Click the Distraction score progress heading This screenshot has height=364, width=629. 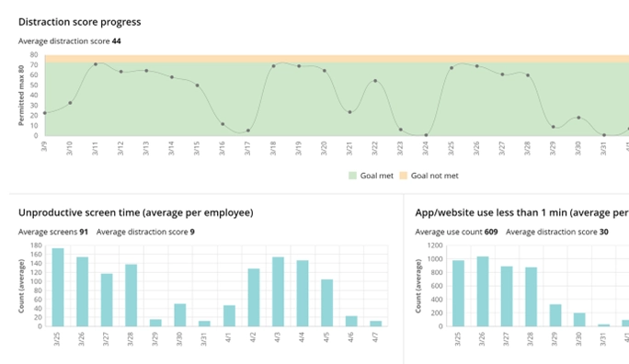[x=80, y=22]
